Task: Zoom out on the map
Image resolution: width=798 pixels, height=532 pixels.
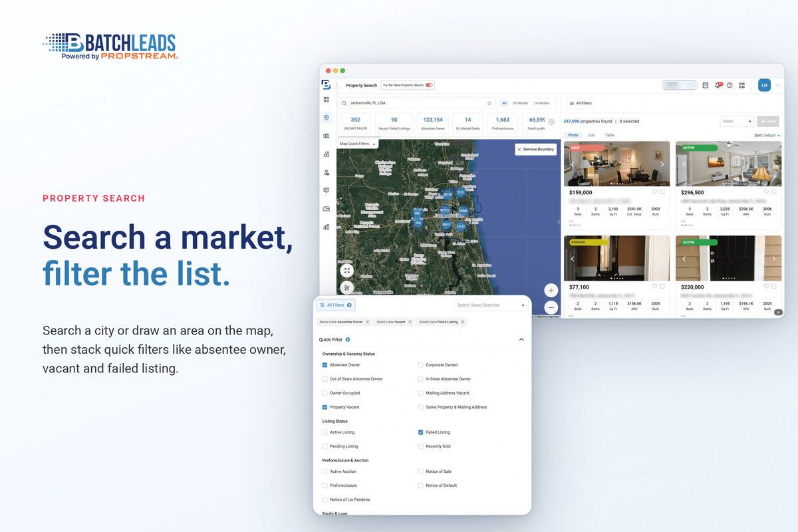Action: 551,307
